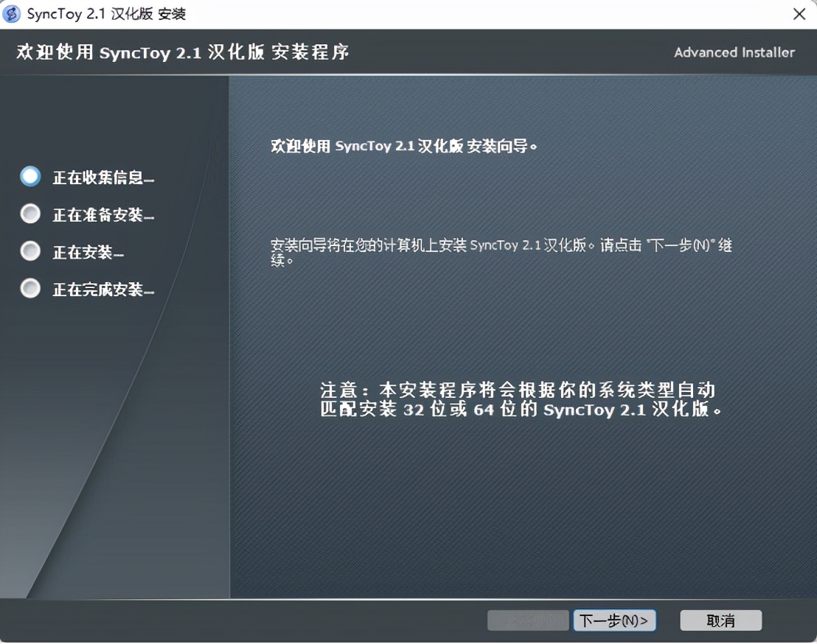Click the grayed-out back button
817x644 pixels.
click(x=527, y=620)
